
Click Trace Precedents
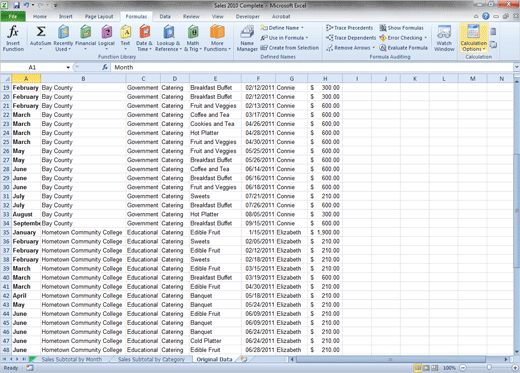[x=349, y=28]
